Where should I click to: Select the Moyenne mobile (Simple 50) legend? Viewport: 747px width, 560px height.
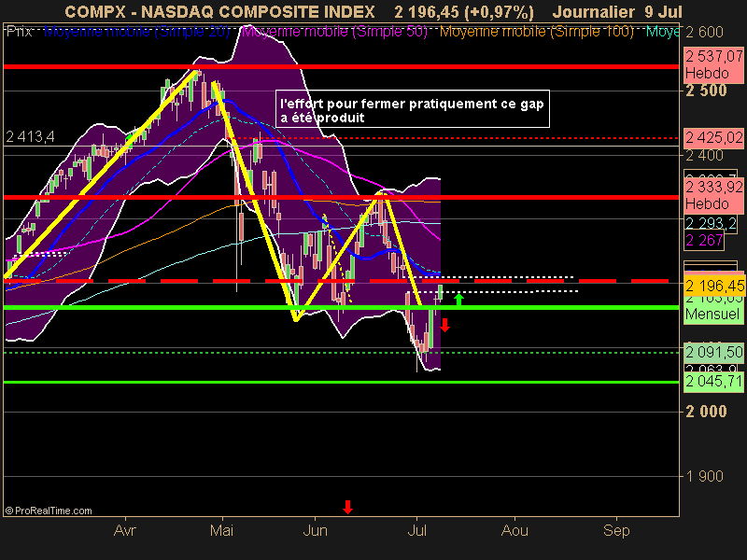[334, 32]
